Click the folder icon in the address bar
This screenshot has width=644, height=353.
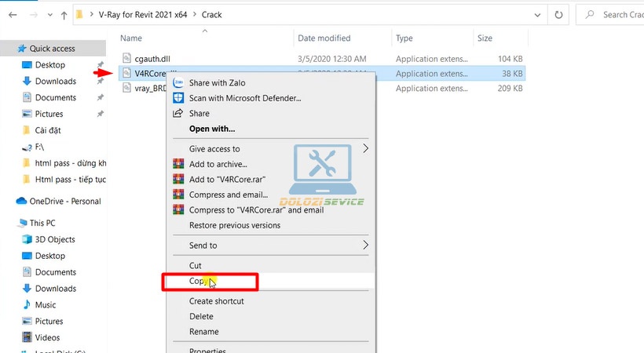click(x=79, y=15)
